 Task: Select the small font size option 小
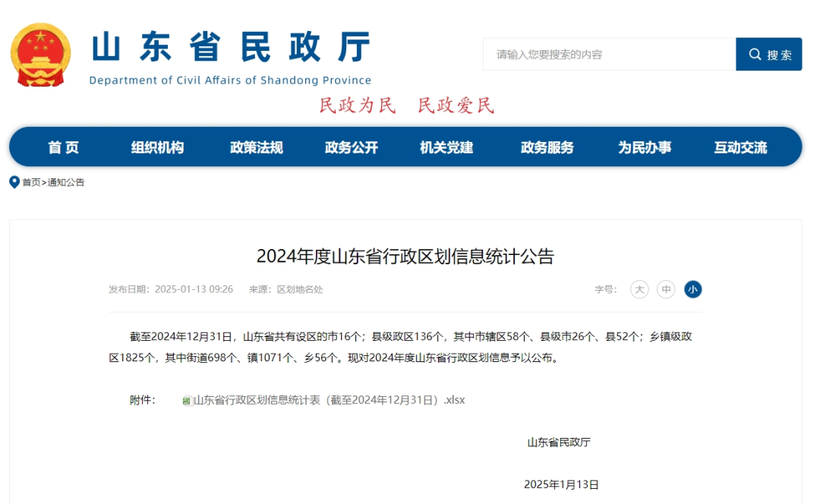692,289
